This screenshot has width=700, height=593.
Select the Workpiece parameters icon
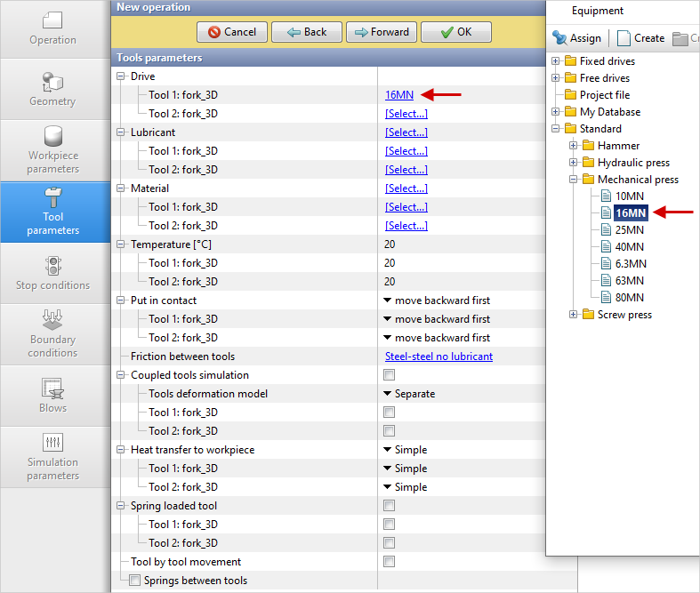tap(52, 138)
